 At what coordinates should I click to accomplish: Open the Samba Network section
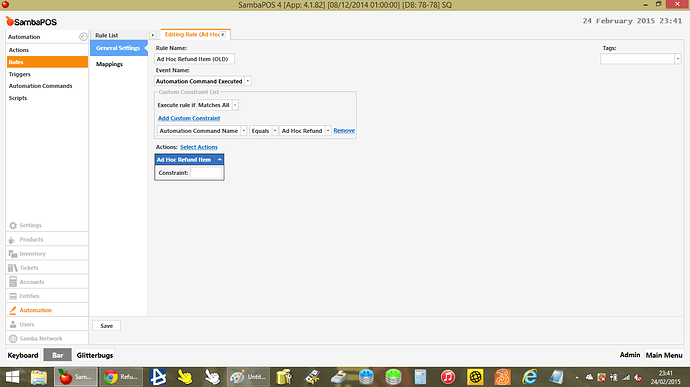point(47,339)
